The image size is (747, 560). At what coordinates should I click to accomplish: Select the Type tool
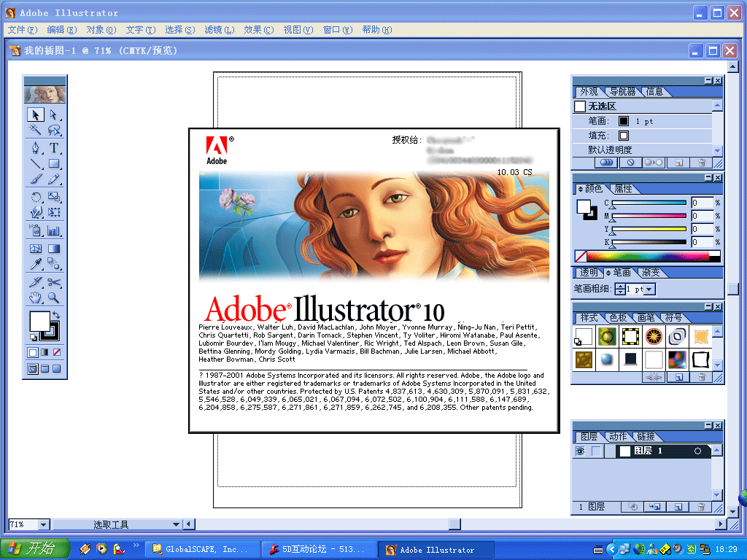tap(54, 148)
